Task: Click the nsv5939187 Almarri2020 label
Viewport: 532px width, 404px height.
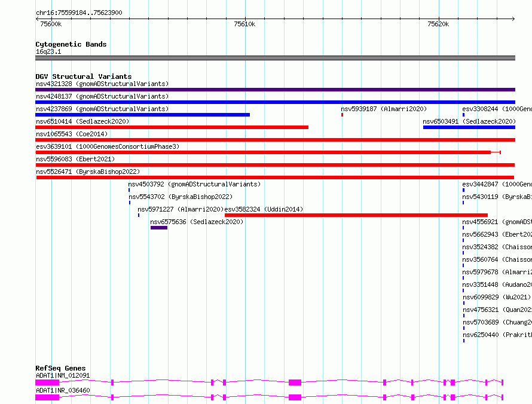Action: (x=384, y=109)
